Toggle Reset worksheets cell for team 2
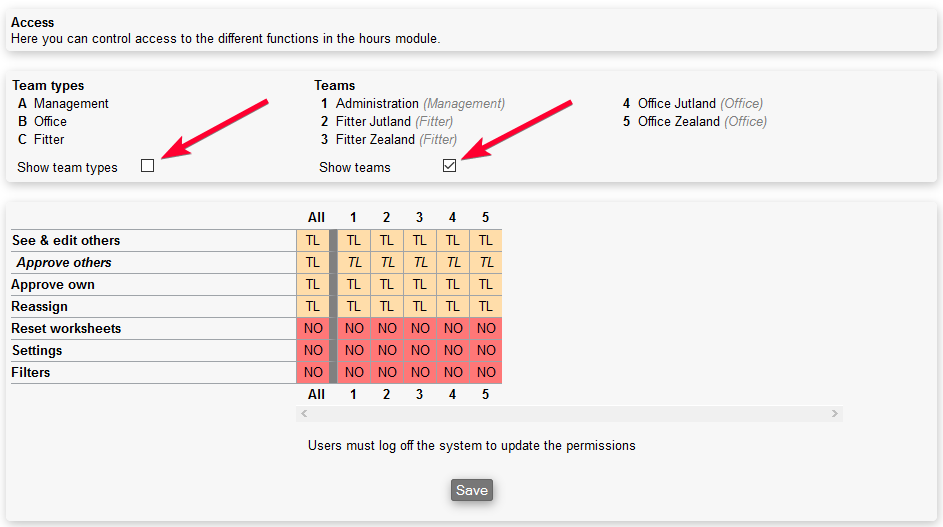This screenshot has width=943, height=527. tap(387, 328)
